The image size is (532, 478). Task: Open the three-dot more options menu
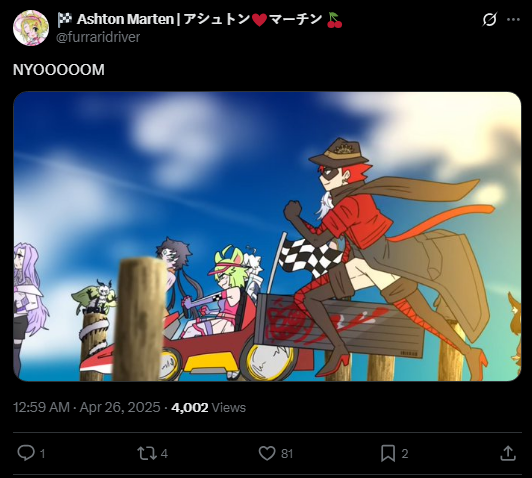pos(513,20)
